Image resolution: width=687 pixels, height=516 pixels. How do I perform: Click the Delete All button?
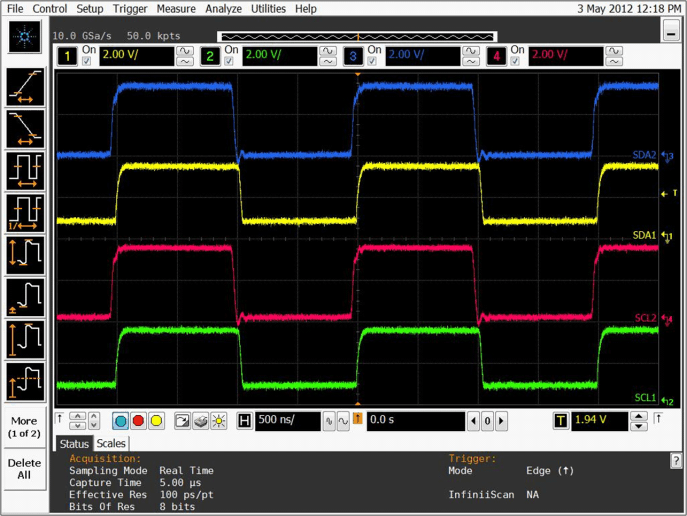[x=25, y=469]
